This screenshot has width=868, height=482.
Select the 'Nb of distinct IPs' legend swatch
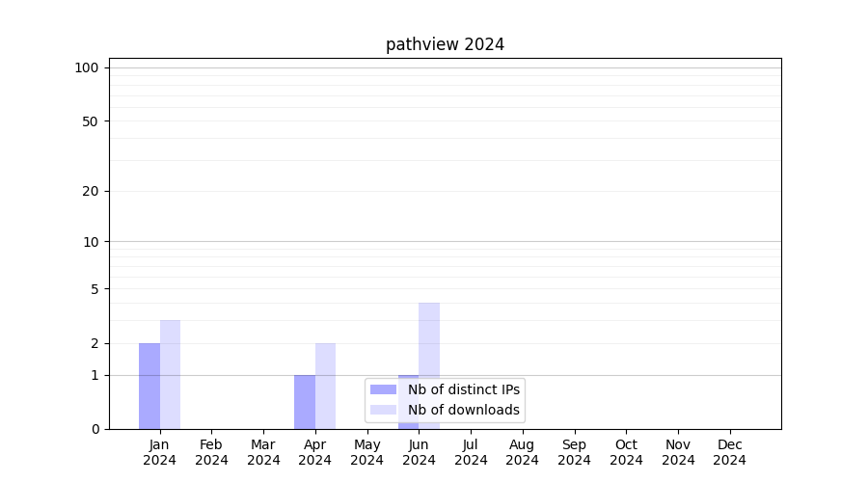point(383,389)
